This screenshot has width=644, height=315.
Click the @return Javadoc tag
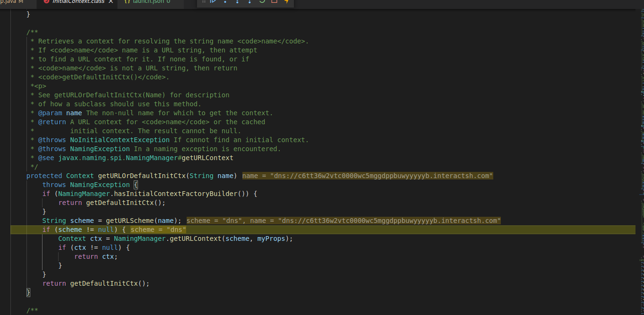tap(52, 122)
